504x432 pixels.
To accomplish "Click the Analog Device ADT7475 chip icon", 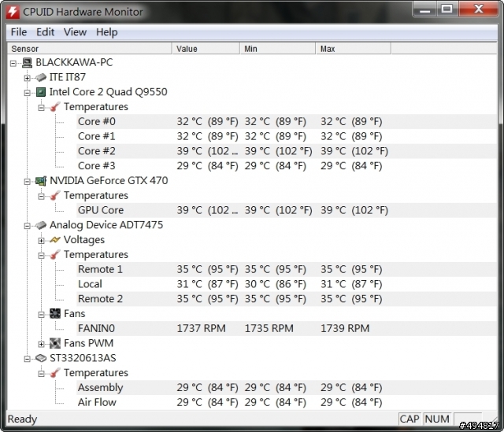I will pyautogui.click(x=41, y=225).
